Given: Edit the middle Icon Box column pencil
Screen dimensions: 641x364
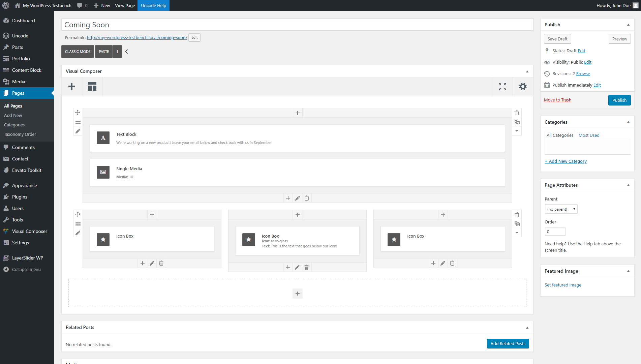Looking at the screenshot, I should 297,267.
